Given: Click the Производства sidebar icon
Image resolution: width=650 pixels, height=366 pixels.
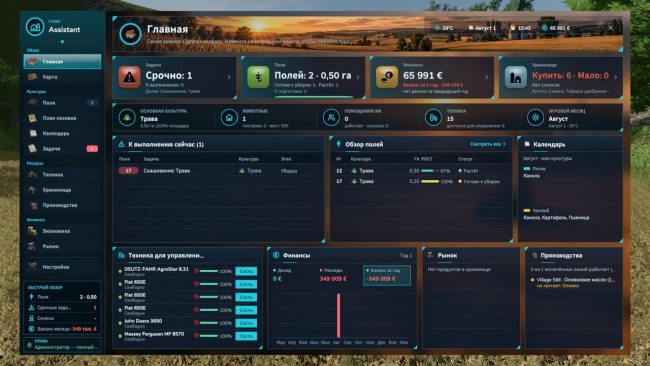Looking at the screenshot, I should [x=32, y=205].
